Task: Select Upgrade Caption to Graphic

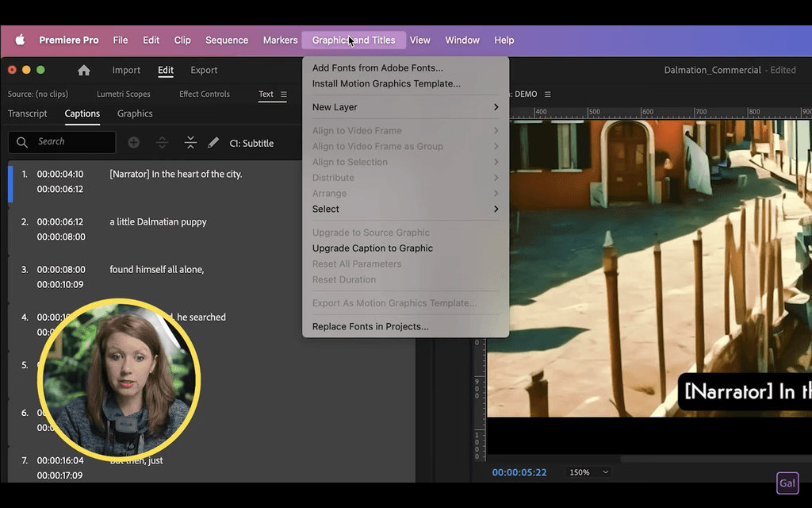Action: coord(372,248)
